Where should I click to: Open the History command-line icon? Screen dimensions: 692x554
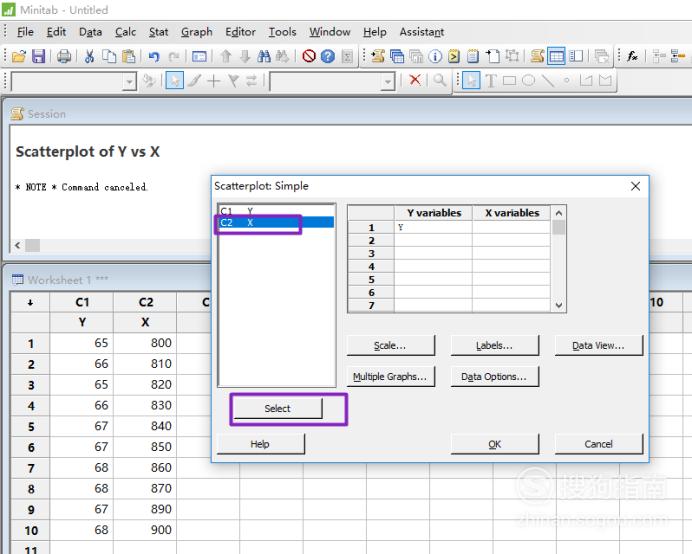pos(454,57)
